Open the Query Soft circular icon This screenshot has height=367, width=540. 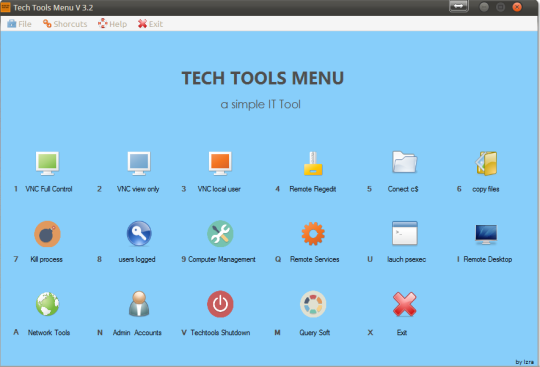click(313, 304)
